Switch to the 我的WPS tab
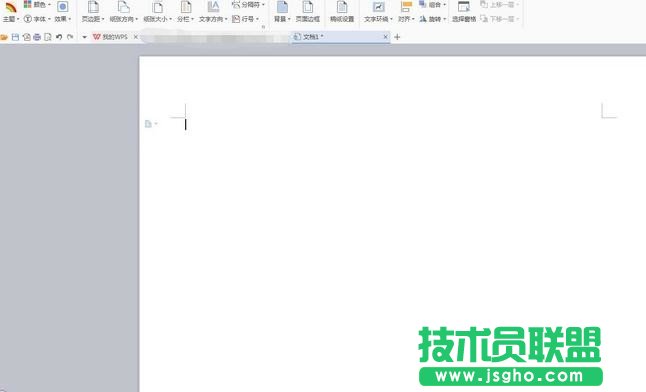Screen dimensions: 646x392 (110, 37)
